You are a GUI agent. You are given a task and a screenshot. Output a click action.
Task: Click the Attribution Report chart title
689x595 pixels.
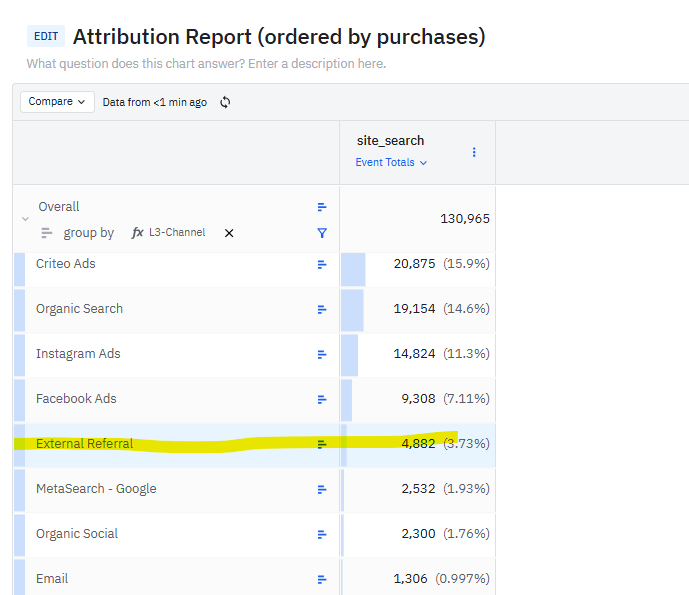279,36
